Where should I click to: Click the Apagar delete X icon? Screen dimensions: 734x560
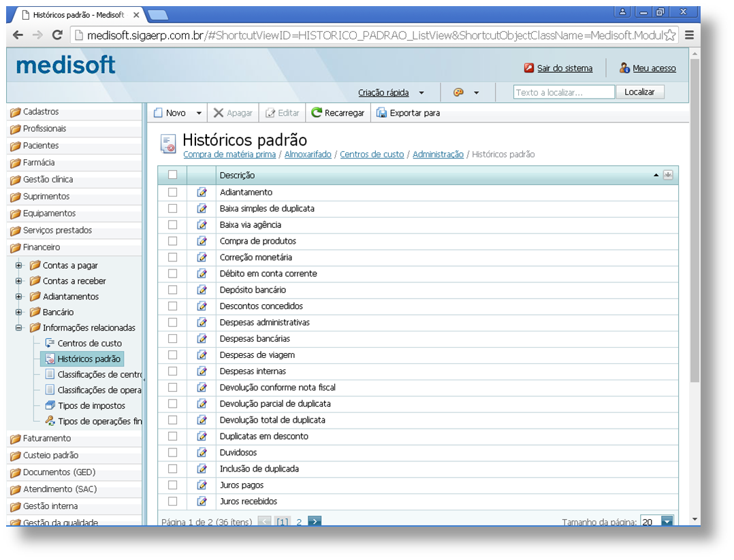218,113
